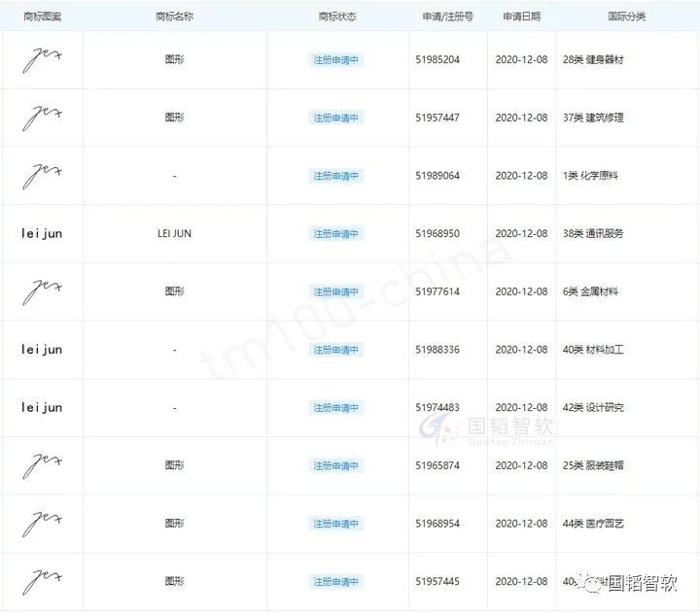Click 注册申请中 status for 51968950
Viewport: 700px width, 614px height.
[335, 234]
